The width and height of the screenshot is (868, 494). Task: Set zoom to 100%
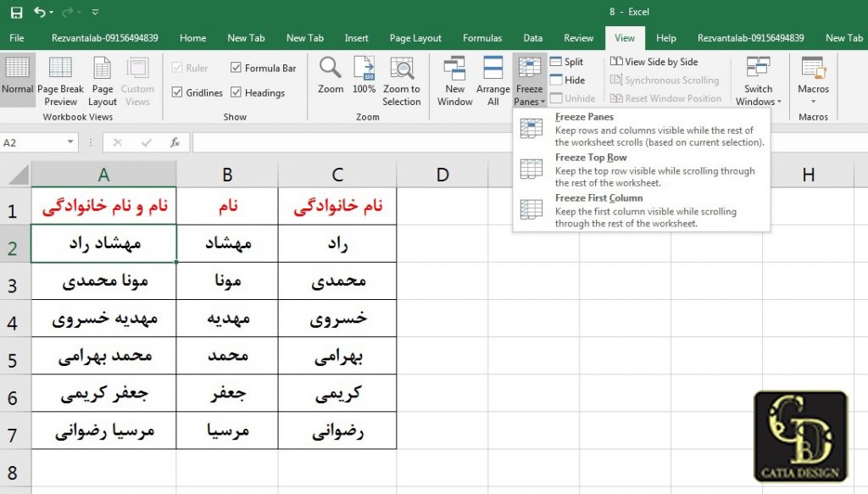[x=364, y=75]
